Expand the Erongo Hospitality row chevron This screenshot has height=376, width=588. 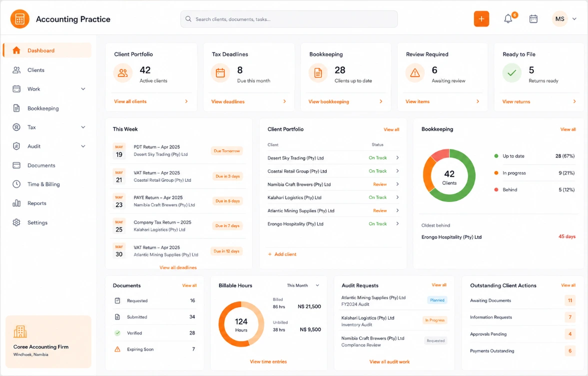pos(398,223)
